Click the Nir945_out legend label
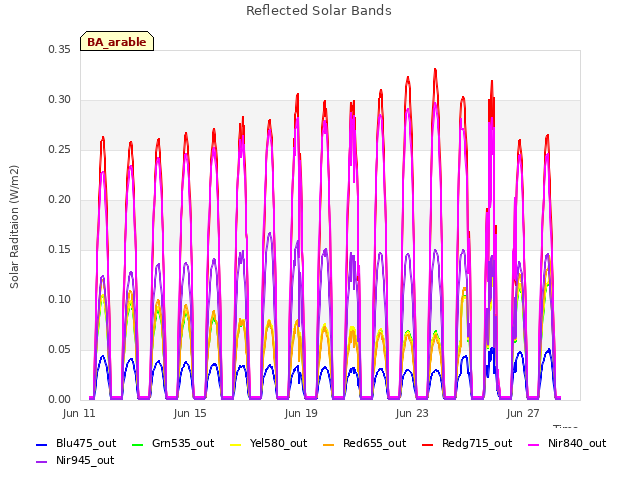The image size is (640, 480). click(x=85, y=460)
